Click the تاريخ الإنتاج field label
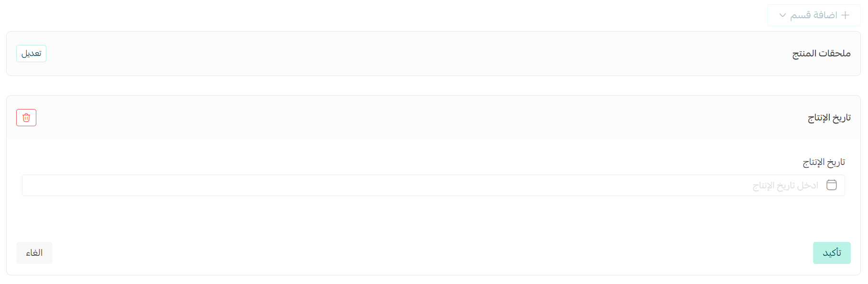The height and width of the screenshot is (284, 868). [x=824, y=162]
